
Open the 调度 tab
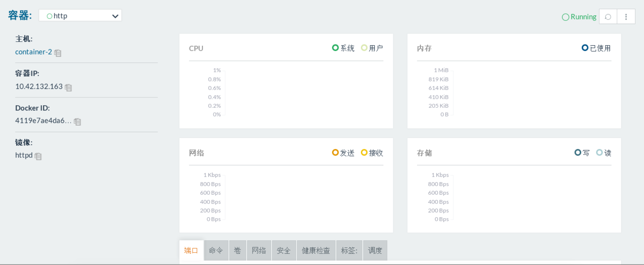pos(375,250)
